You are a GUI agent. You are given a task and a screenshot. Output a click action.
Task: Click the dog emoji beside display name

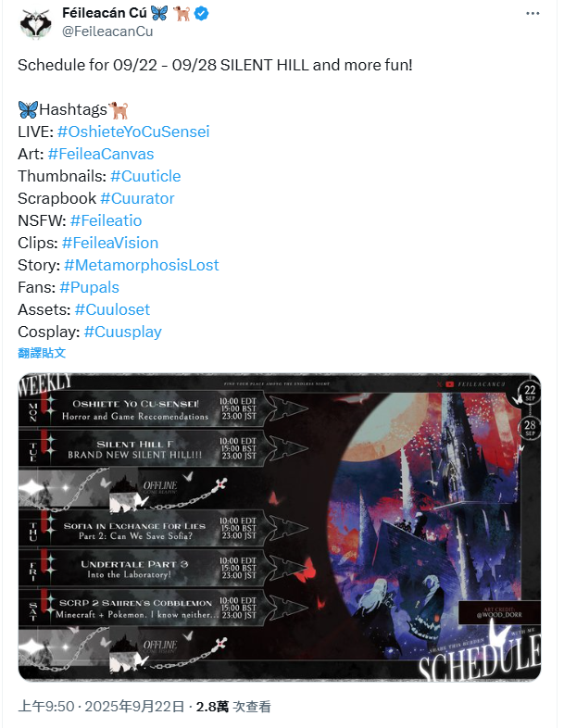(182, 14)
